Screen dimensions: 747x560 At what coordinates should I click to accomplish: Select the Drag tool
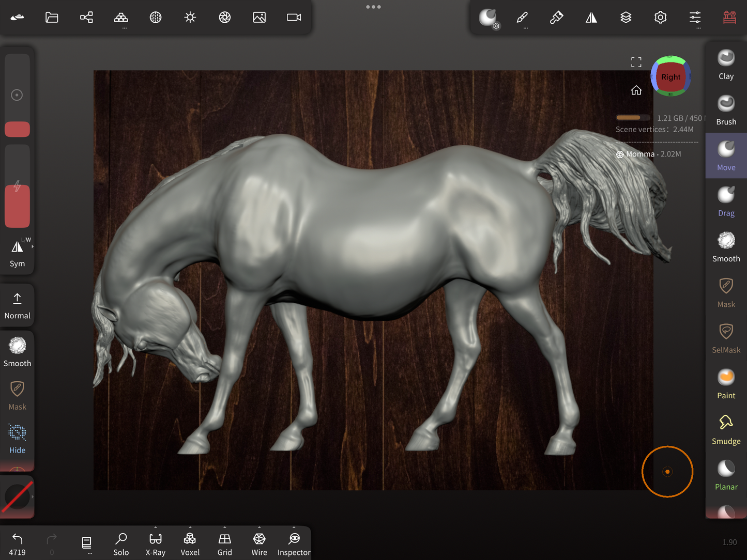coord(726,201)
